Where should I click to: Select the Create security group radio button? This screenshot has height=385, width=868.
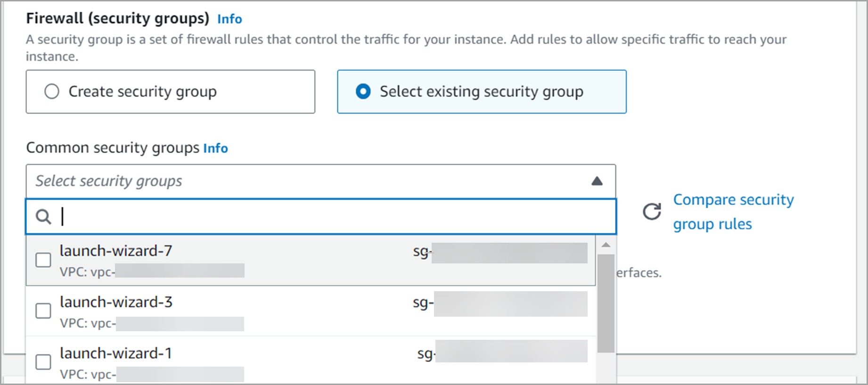coord(52,91)
